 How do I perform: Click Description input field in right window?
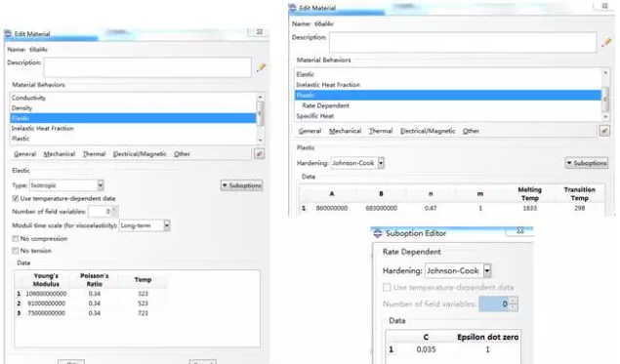463,42
